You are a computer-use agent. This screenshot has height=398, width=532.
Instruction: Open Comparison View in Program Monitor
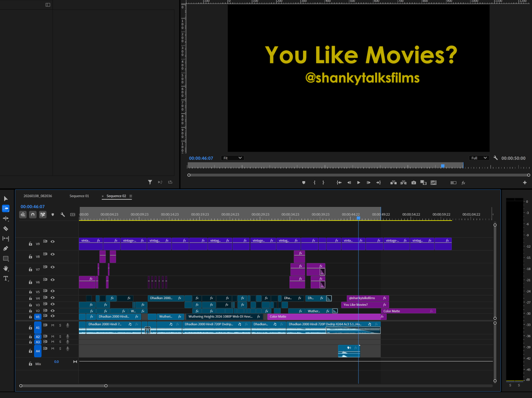423,183
